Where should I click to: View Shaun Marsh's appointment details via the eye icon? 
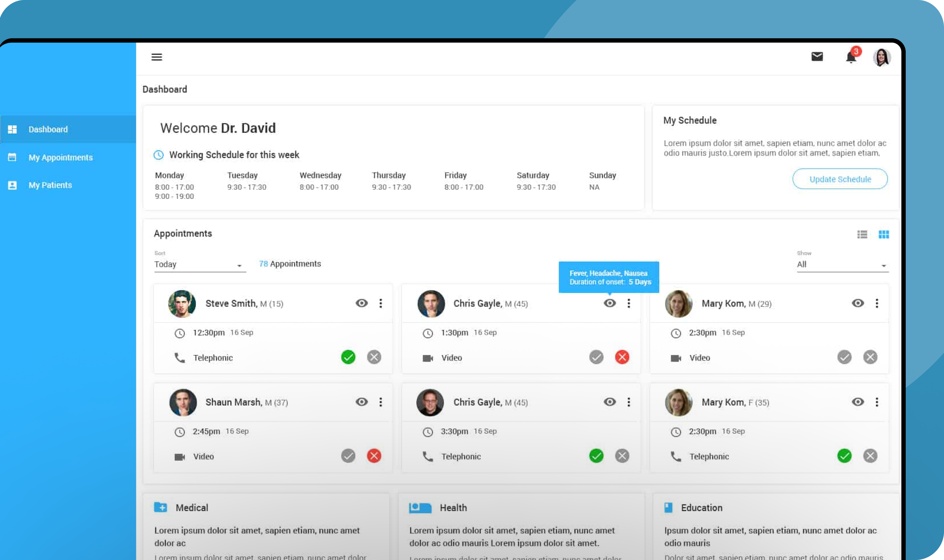click(x=362, y=402)
